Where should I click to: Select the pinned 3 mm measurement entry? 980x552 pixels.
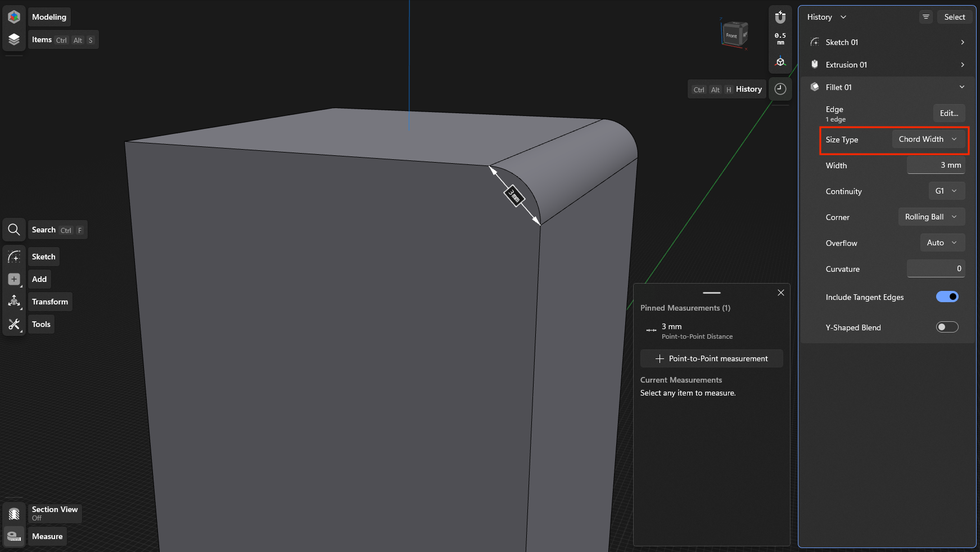point(712,331)
